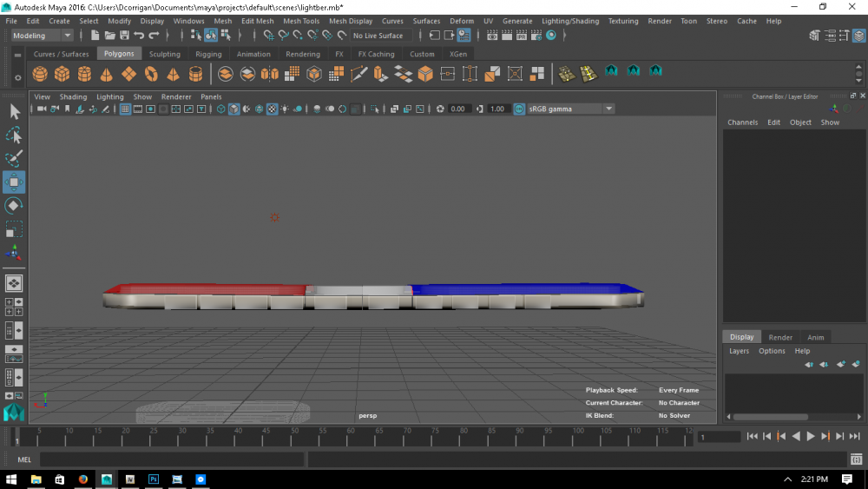Open the Mesh Tools menu
Viewport: 868px width, 489px height.
[301, 21]
